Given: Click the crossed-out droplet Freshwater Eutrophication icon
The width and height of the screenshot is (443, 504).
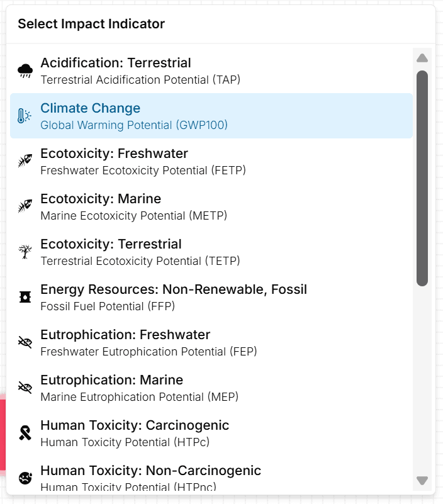Looking at the screenshot, I should pos(24,342).
